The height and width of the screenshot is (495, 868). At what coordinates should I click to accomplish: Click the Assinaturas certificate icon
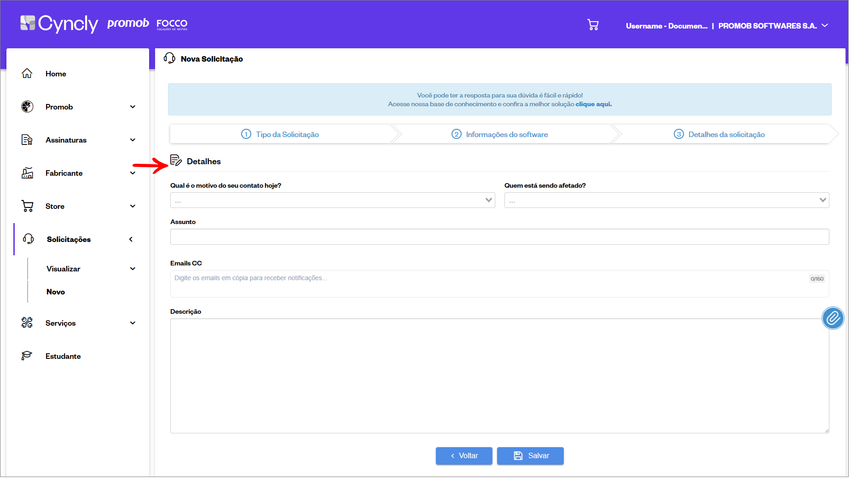(27, 140)
